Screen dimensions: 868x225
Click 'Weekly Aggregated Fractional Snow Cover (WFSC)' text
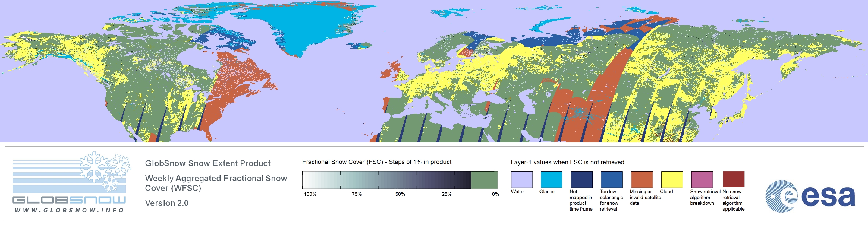tap(216, 183)
